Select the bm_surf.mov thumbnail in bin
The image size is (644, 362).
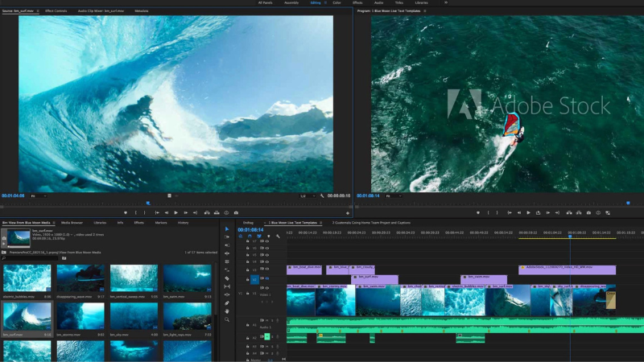27,317
